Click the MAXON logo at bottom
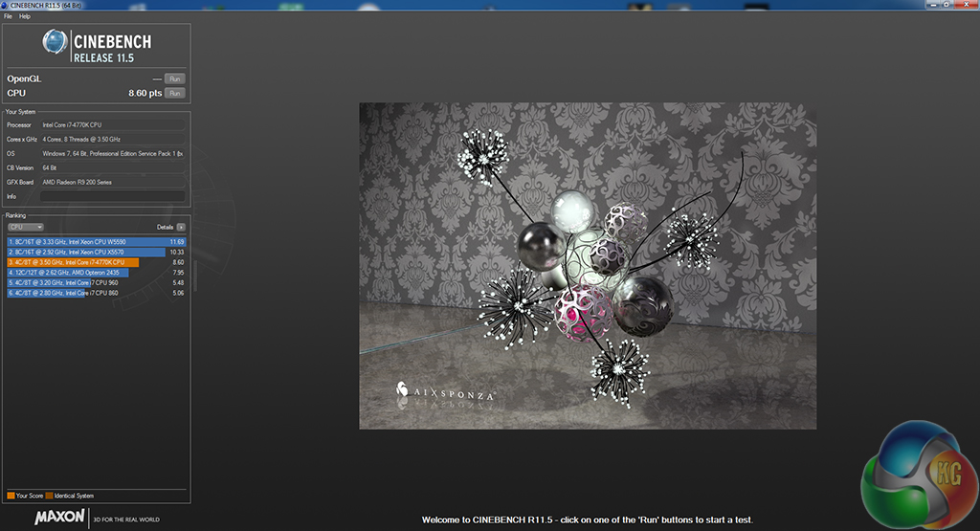This screenshot has width=980, height=531. pyautogui.click(x=59, y=518)
